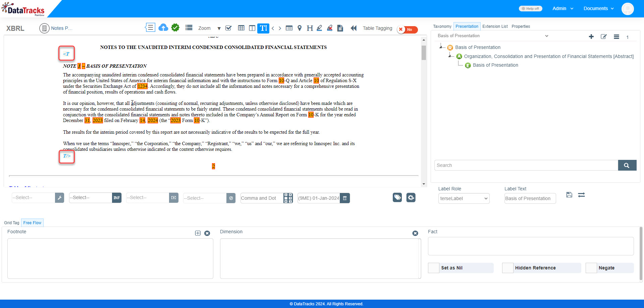Image resolution: width=644 pixels, height=308 pixels.
Task: Click the form panel icon in toolbar
Action: coord(289,28)
